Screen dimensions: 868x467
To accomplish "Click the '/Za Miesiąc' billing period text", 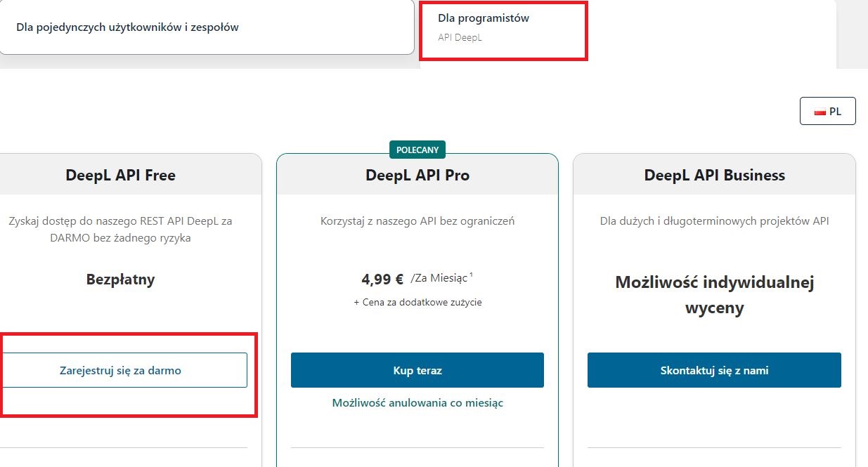I will click(x=439, y=278).
